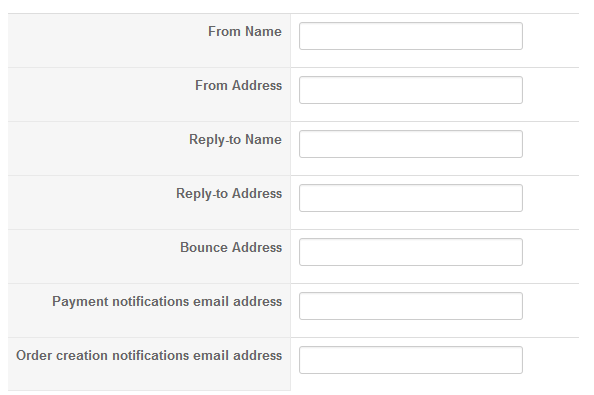Place cursor in the topmost text box

point(411,36)
